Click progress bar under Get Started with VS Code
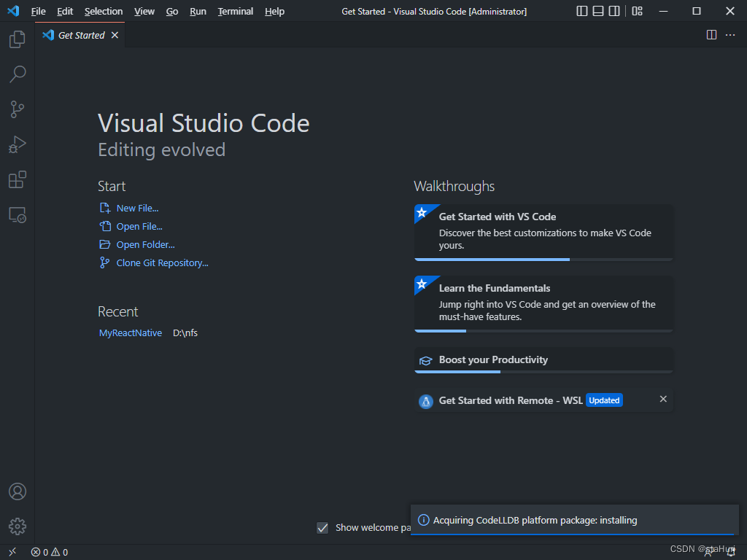Image resolution: width=747 pixels, height=560 pixels. point(543,260)
